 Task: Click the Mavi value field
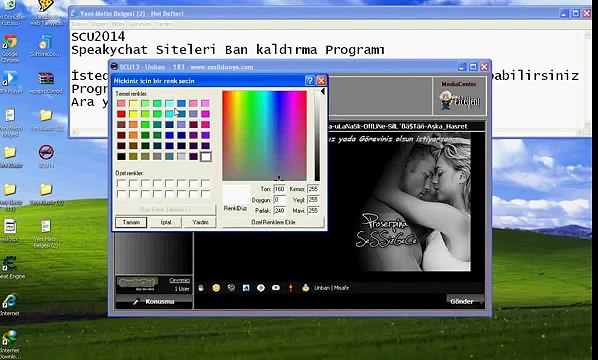point(313,210)
